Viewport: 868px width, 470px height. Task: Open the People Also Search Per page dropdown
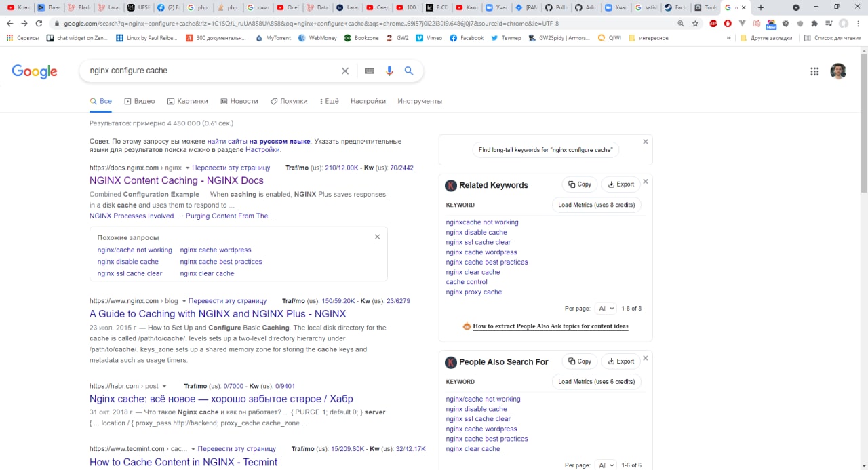coord(606,465)
